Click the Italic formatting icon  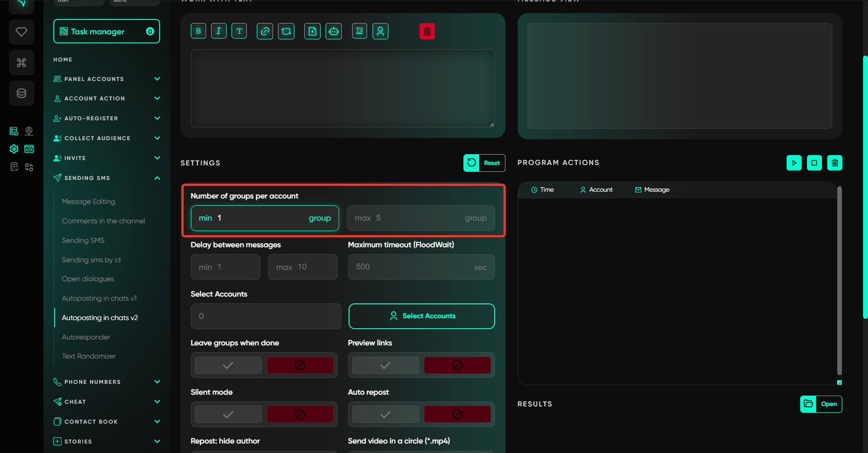point(218,31)
